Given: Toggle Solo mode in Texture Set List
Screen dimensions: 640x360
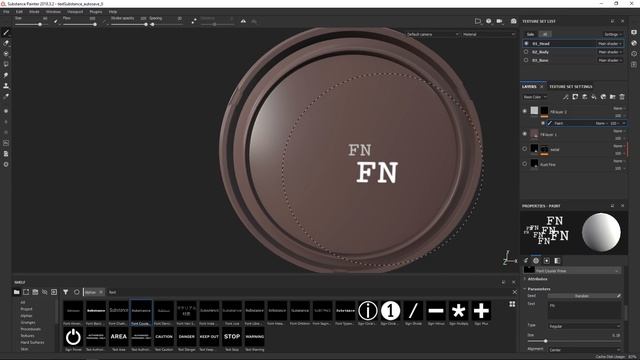Looking at the screenshot, I should tap(530, 34).
